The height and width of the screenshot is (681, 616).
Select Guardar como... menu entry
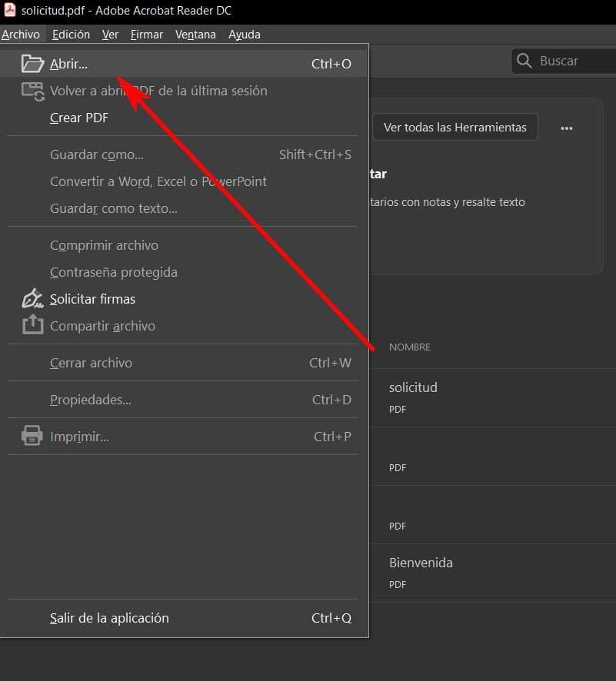(185, 154)
